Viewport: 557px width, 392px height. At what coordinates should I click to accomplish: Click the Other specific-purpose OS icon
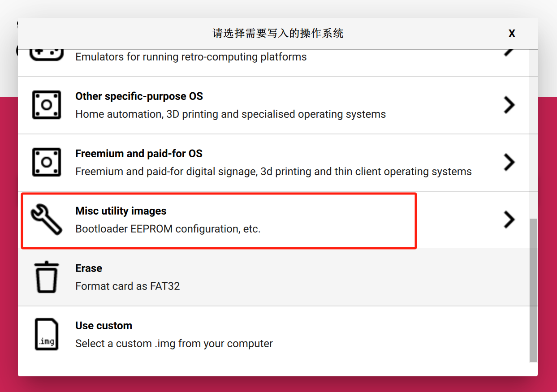click(x=46, y=105)
